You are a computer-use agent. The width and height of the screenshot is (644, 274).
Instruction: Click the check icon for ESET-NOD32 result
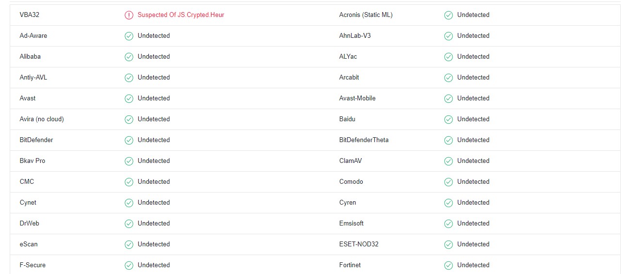tap(449, 244)
